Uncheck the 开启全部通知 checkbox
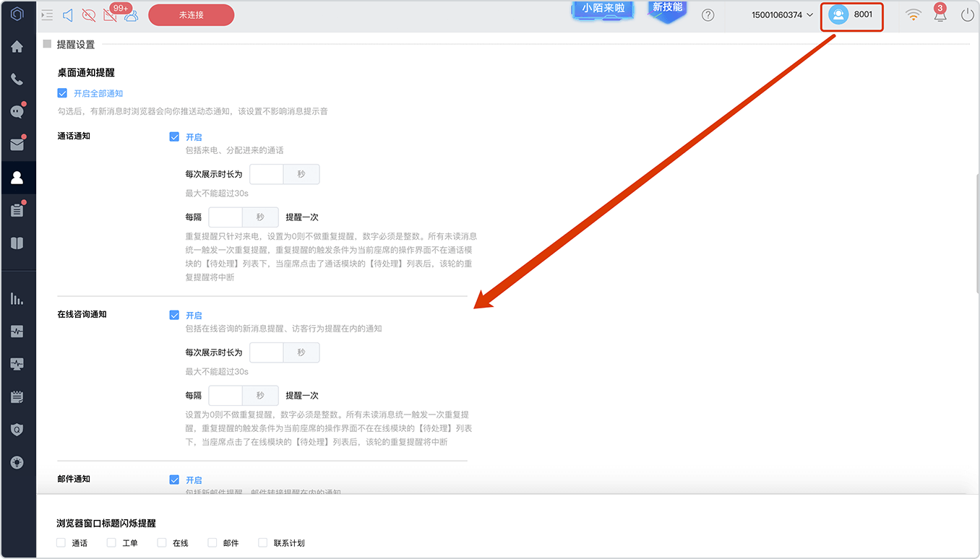980x559 pixels. (x=62, y=93)
